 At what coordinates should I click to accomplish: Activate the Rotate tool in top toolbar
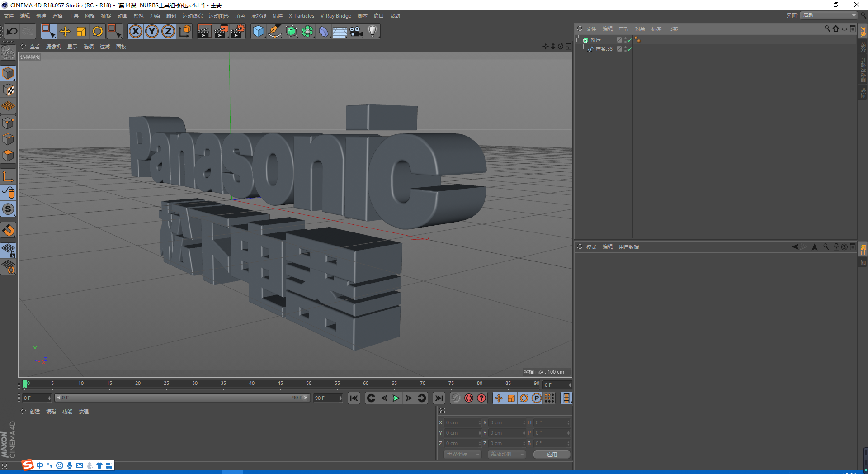coord(98,31)
